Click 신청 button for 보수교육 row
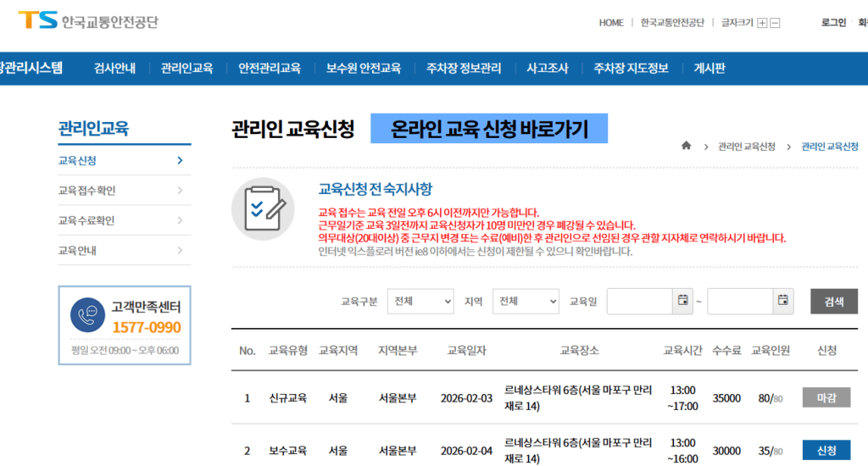868x466 pixels. pyautogui.click(x=826, y=450)
